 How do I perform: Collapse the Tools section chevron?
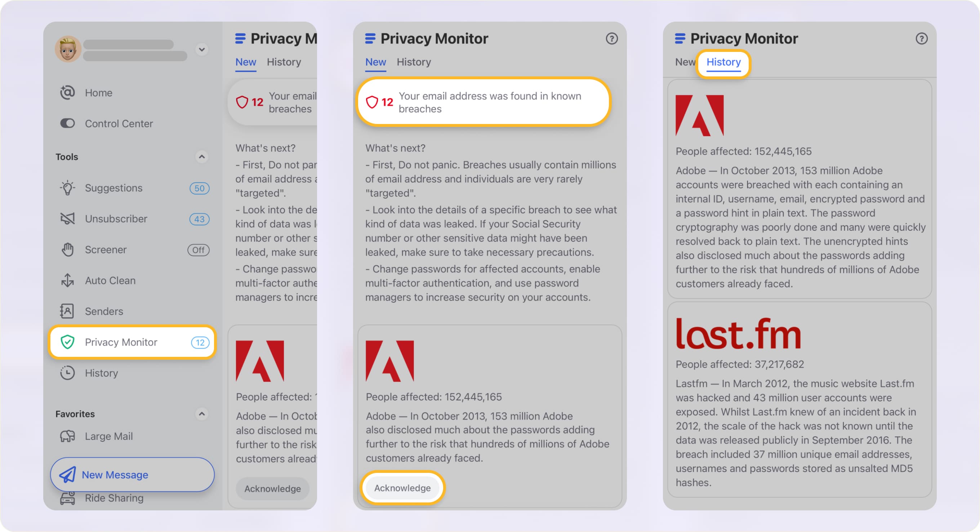click(202, 157)
